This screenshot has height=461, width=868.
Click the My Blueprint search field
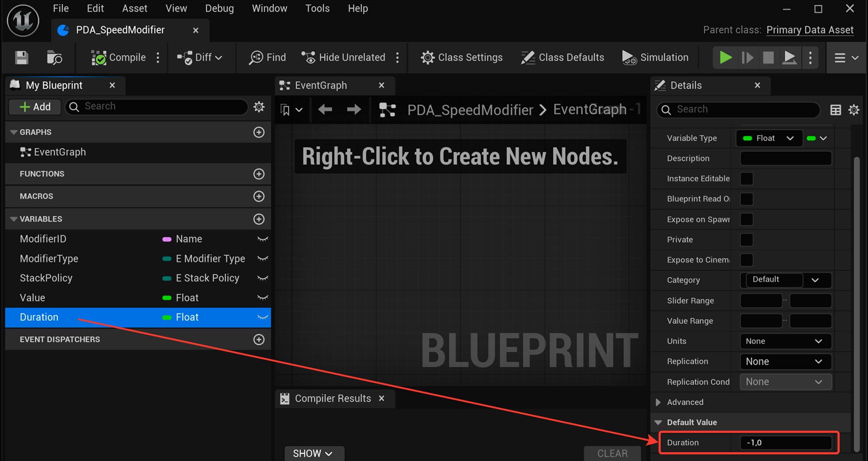157,107
